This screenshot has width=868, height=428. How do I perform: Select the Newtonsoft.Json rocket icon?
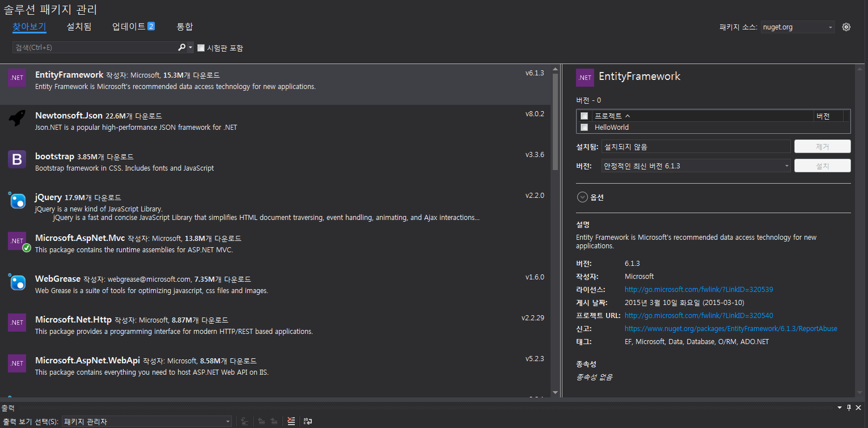[x=16, y=117]
